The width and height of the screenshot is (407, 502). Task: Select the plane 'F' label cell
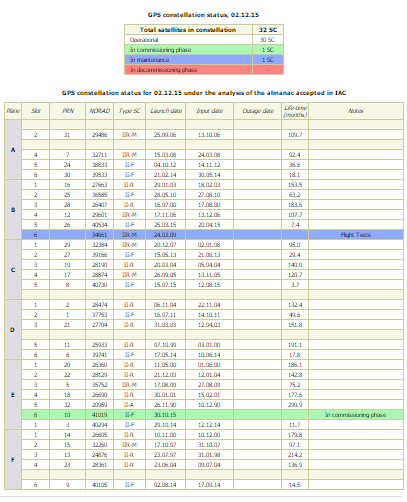point(13,460)
